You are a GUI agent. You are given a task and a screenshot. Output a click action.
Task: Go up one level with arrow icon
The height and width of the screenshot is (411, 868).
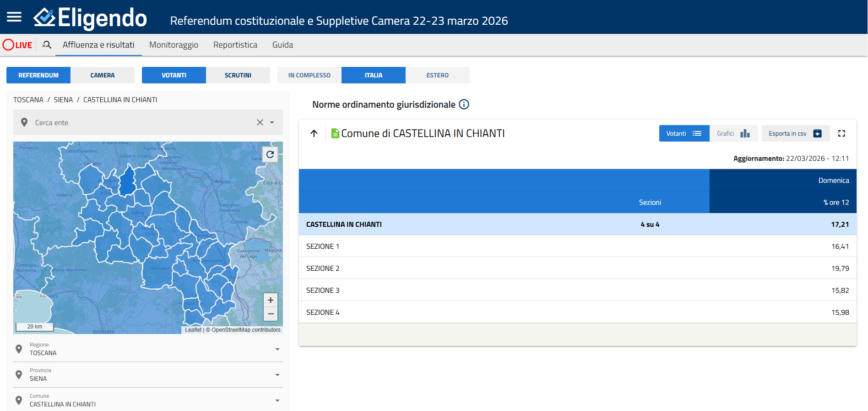314,133
